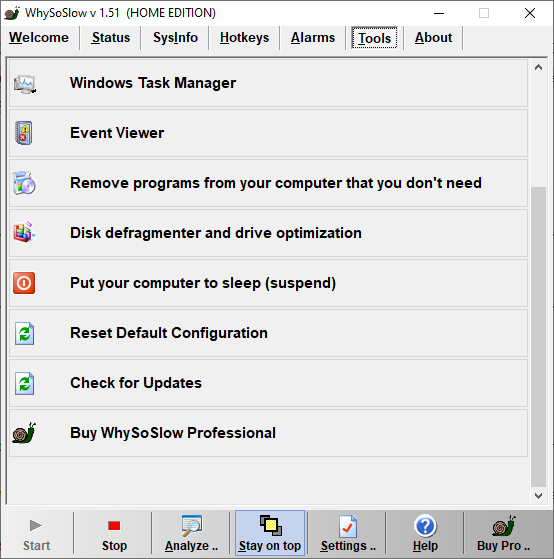This screenshot has width=554, height=559.
Task: Stop monitoring with the Stop button
Action: coord(114,533)
